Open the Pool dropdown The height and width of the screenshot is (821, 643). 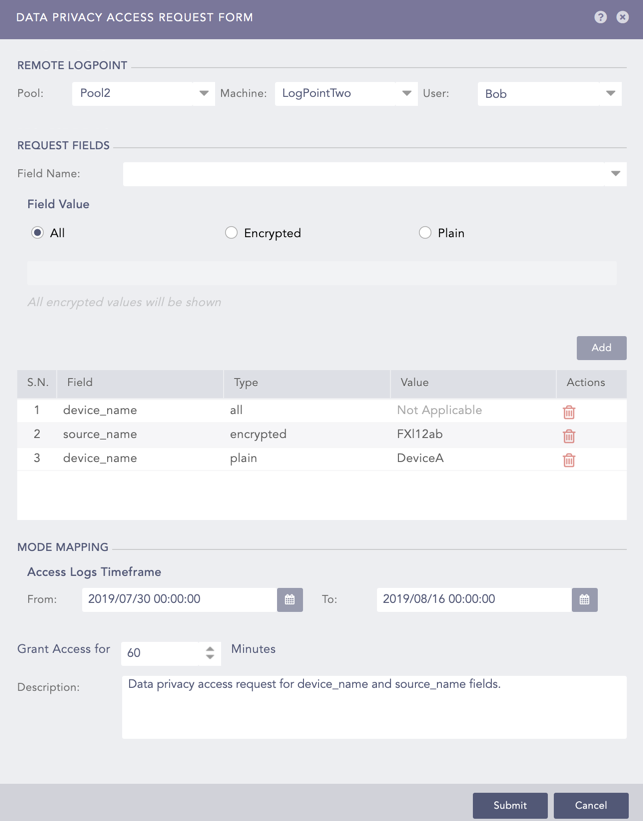(x=143, y=93)
